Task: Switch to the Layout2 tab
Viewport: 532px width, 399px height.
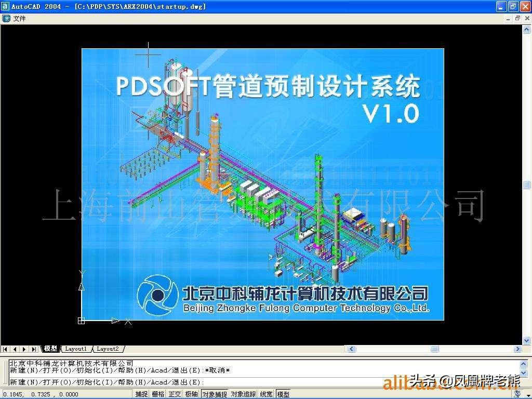Action: click(107, 349)
